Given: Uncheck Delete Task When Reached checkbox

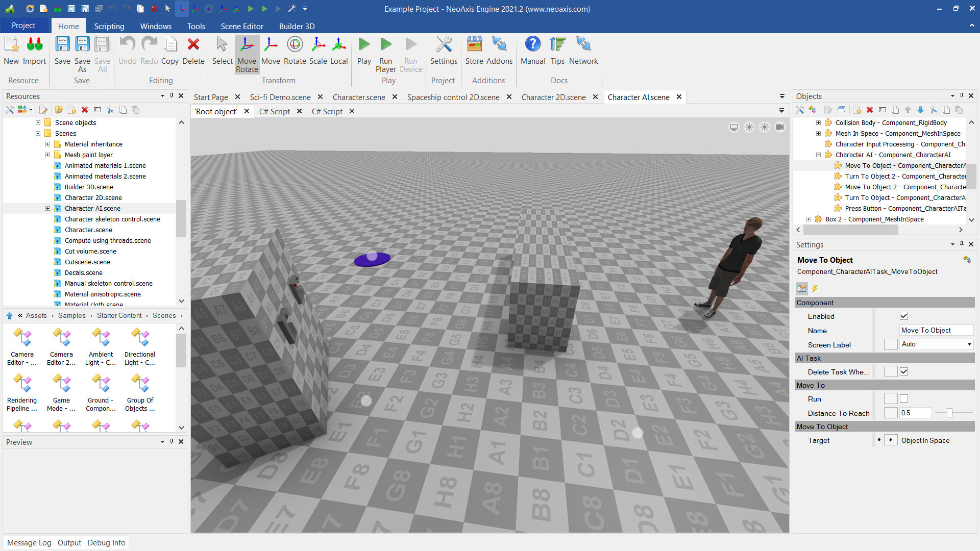Looking at the screenshot, I should pos(904,372).
